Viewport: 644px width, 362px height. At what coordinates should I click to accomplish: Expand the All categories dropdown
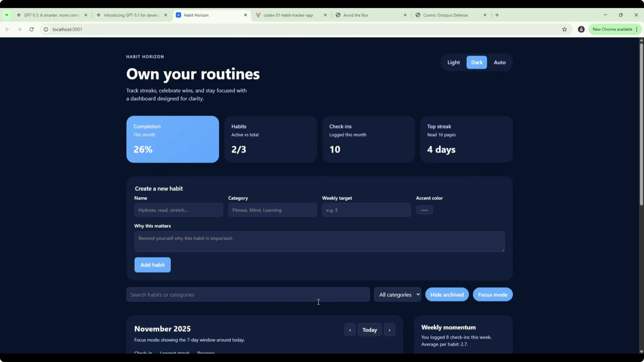397,294
